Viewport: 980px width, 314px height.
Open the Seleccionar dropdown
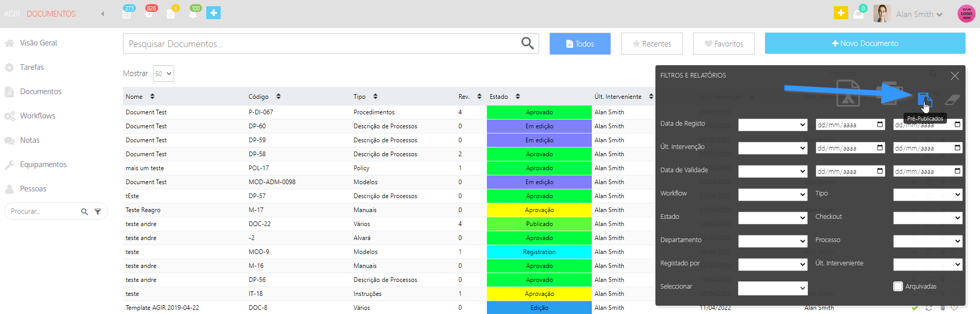point(773,288)
